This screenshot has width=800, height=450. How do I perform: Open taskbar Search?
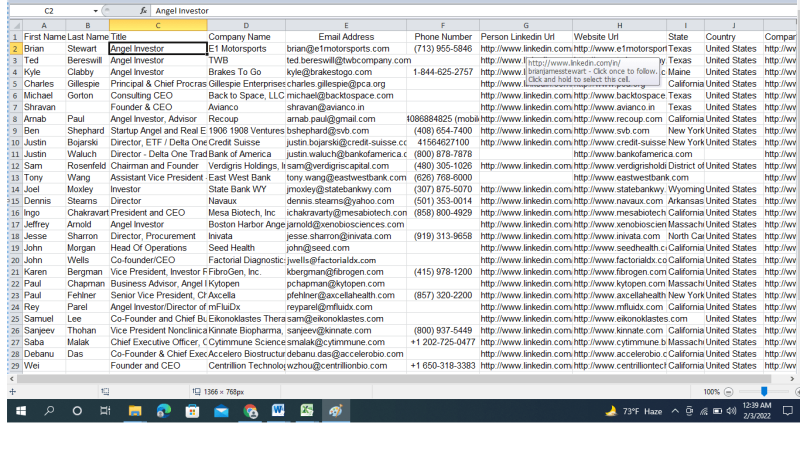(x=49, y=411)
